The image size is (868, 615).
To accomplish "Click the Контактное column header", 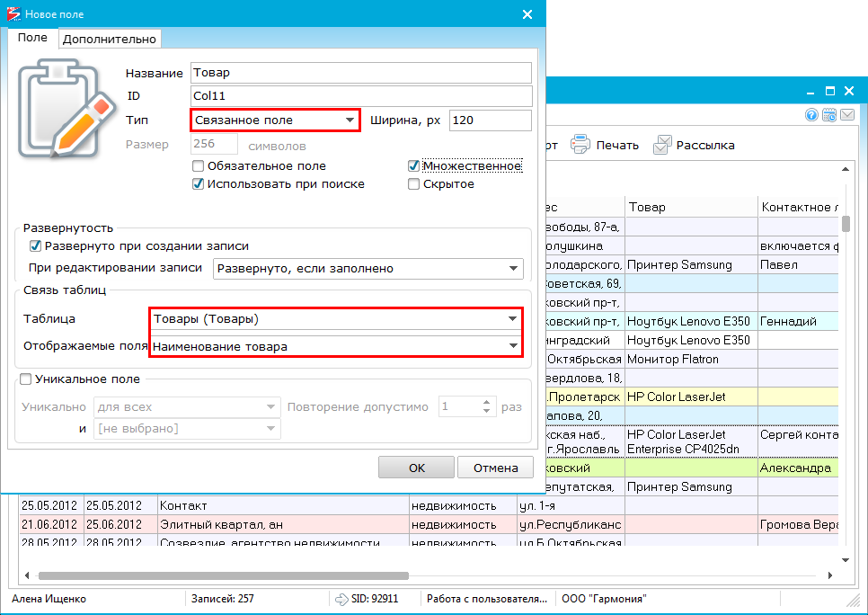I will [x=798, y=207].
